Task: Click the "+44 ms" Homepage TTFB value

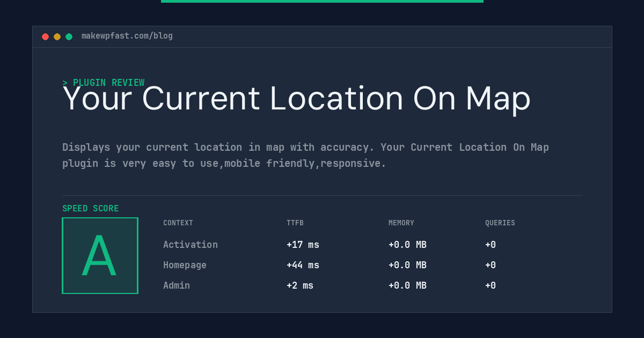Action: pos(303,265)
